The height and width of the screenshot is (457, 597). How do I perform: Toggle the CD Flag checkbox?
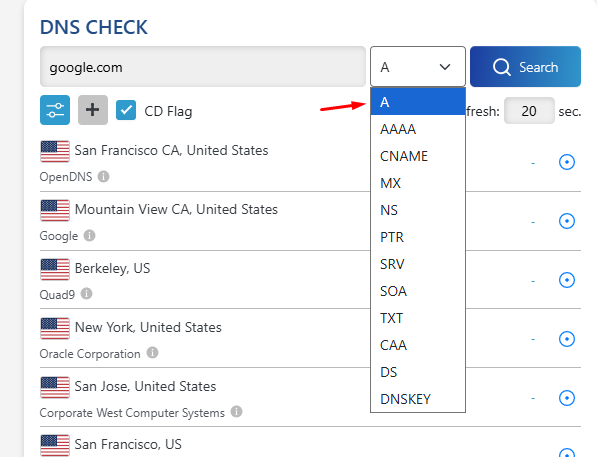click(126, 110)
